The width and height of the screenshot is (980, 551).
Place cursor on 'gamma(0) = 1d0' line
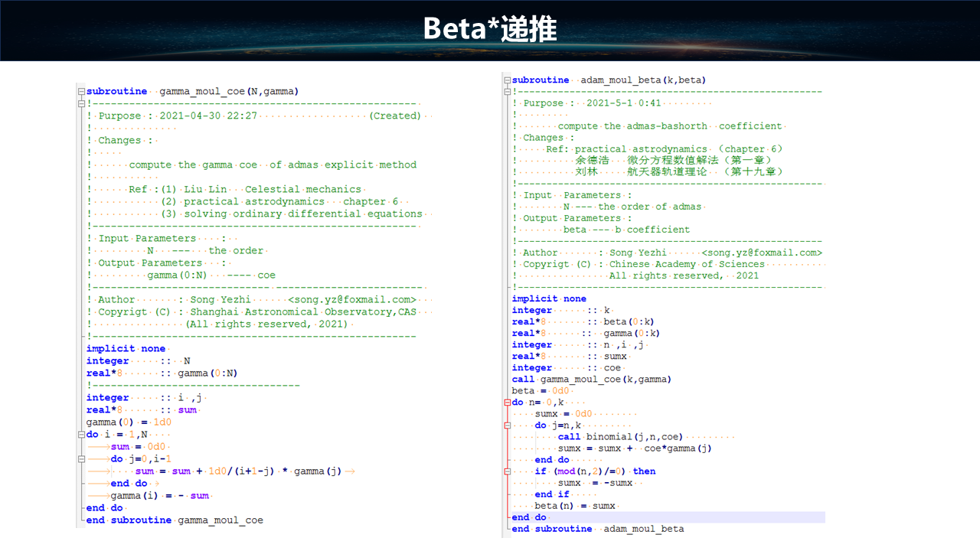[129, 422]
